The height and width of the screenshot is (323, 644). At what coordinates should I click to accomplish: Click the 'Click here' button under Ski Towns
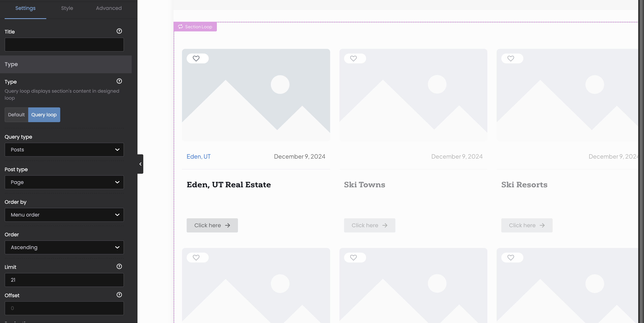(x=369, y=225)
